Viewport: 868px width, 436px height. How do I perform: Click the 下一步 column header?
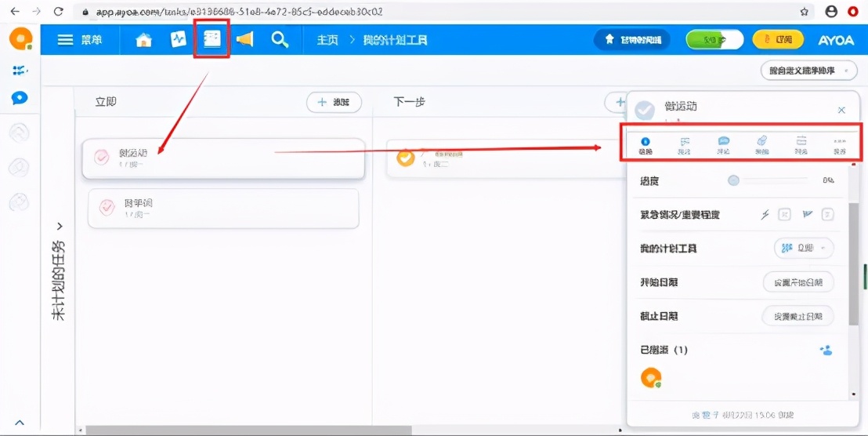coord(409,102)
